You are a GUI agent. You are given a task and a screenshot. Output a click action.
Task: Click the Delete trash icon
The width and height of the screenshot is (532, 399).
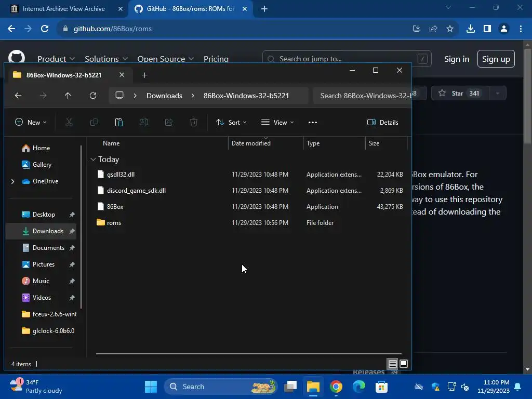(194, 123)
